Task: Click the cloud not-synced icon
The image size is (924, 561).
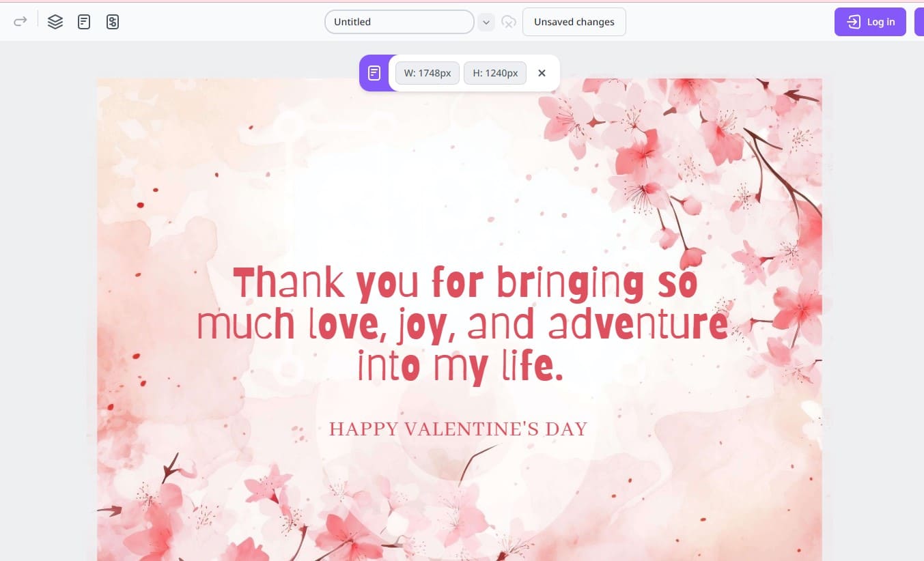Action: (x=508, y=22)
